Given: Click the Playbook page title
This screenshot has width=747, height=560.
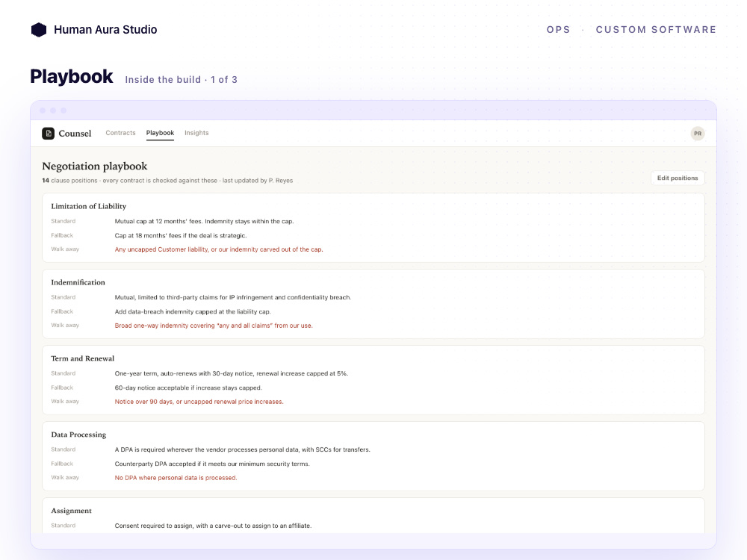Looking at the screenshot, I should (x=72, y=76).
